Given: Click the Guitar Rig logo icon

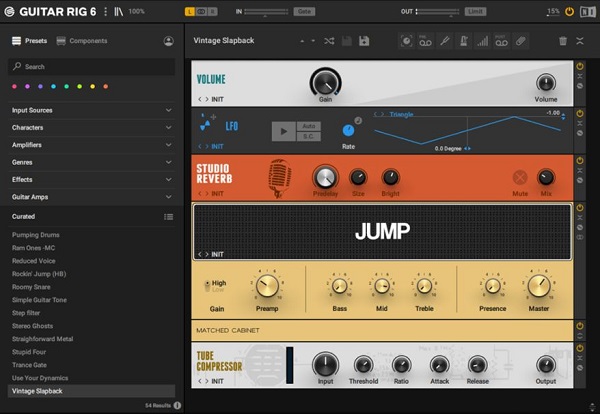Looking at the screenshot, I should 10,12.
